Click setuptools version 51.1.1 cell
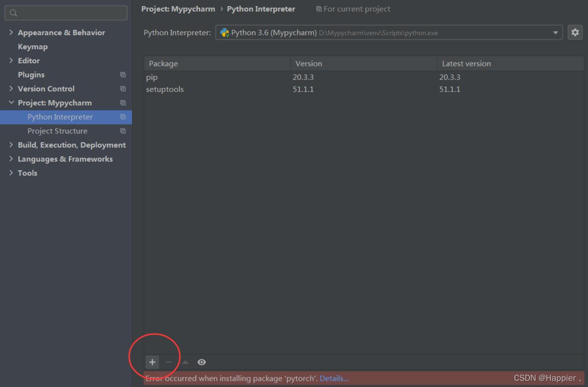The image size is (588, 387). pos(303,89)
